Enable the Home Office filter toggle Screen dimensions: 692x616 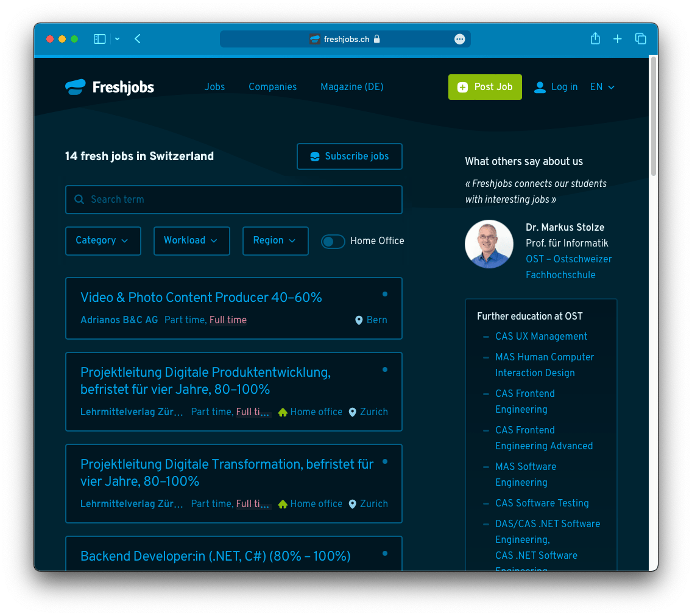point(333,242)
